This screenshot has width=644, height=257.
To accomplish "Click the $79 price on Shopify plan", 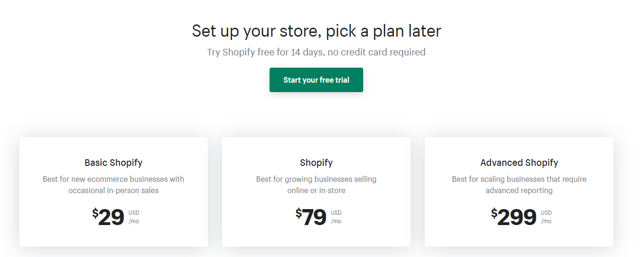I will pos(314,218).
